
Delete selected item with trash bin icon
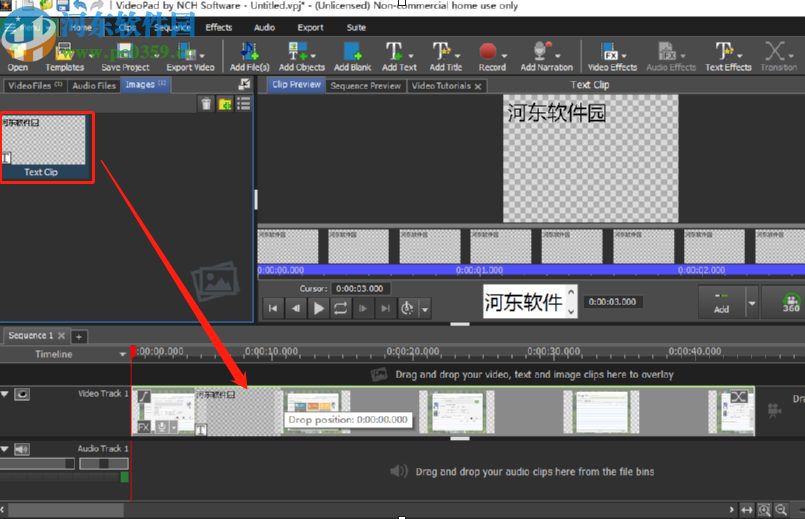(206, 104)
